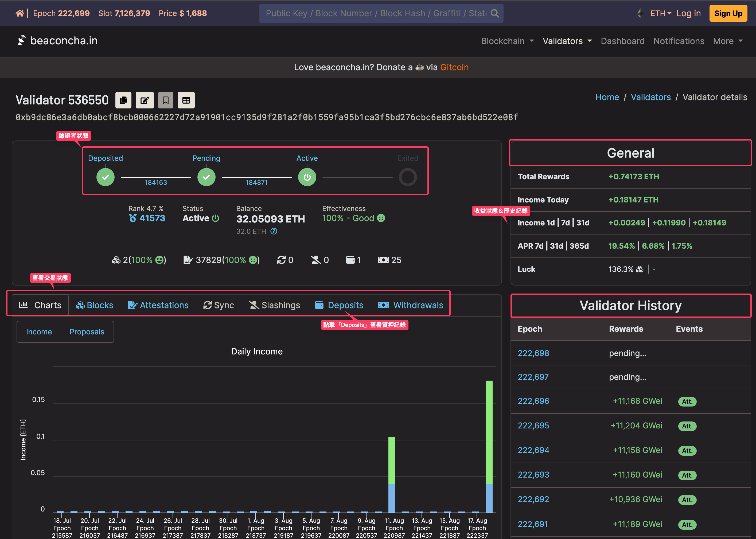This screenshot has width=756, height=539.
Task: Switch to the Attestations tab
Action: 158,305
